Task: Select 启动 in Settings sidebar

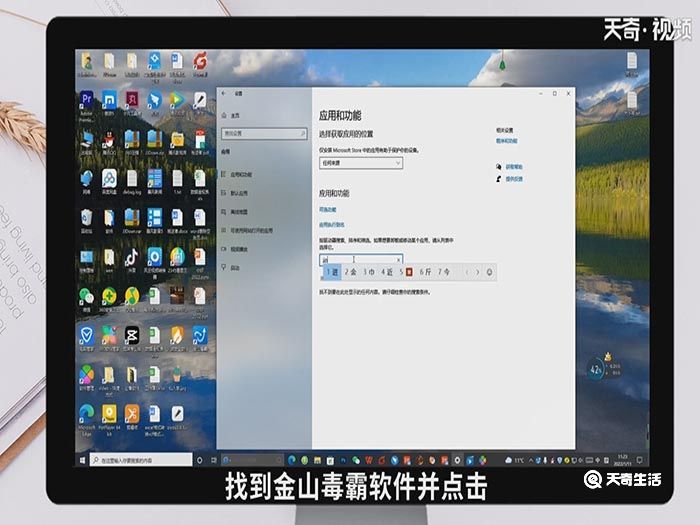Action: pos(235,267)
